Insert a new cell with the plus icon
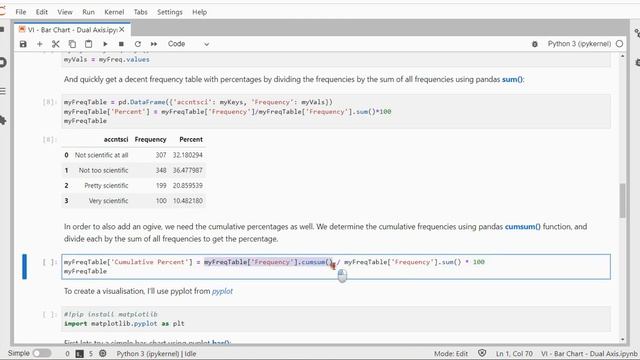 [x=40, y=44]
